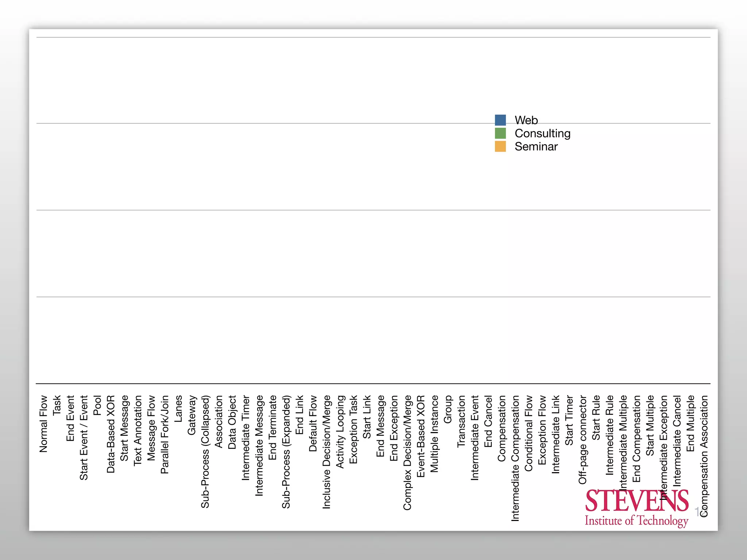Screen dimensions: 747x560
Task: Click the Off-page connector axis label
Action: [x=583, y=439]
